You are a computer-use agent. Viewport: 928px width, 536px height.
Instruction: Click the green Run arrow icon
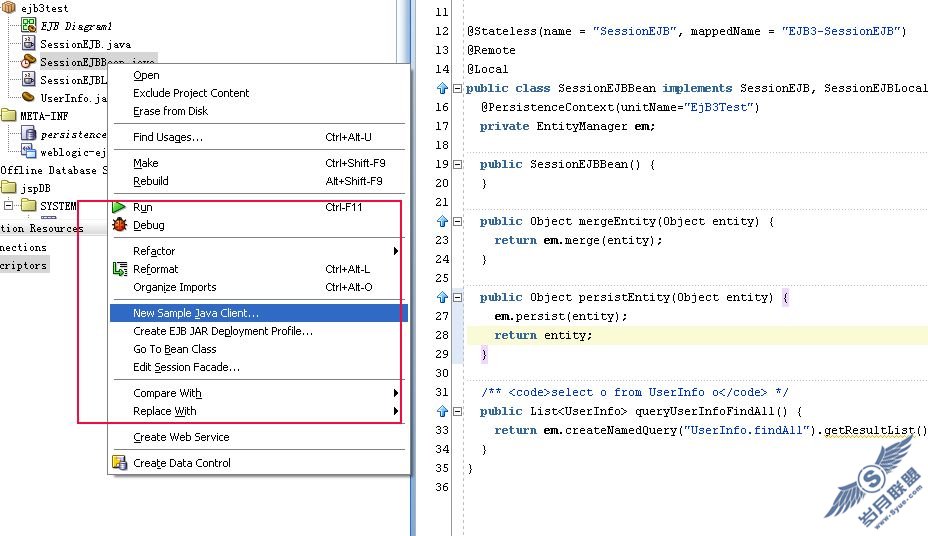[119, 207]
